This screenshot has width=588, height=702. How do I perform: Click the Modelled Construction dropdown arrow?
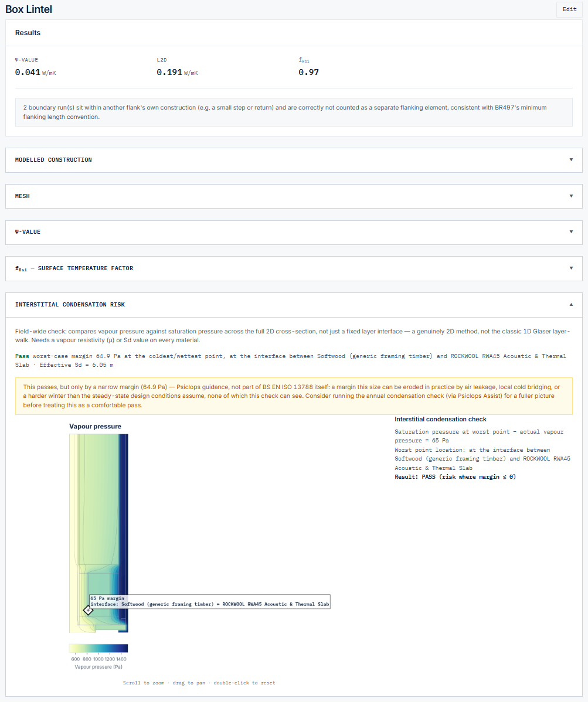(x=571, y=160)
